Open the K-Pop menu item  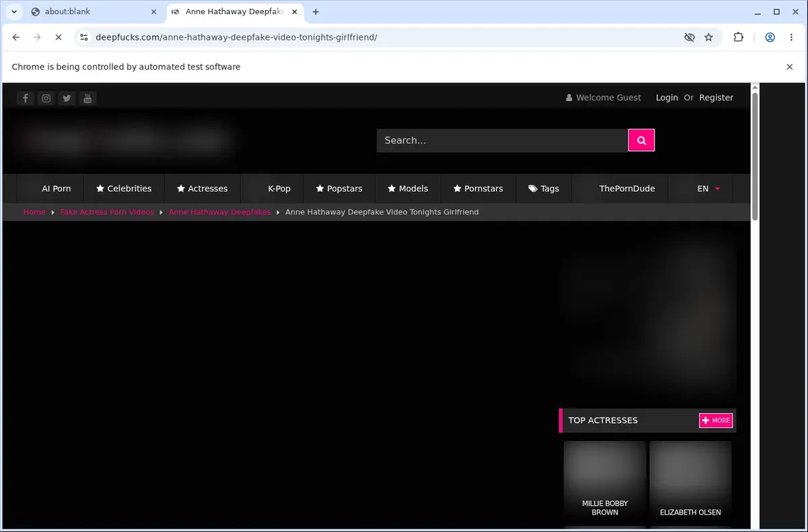(279, 189)
